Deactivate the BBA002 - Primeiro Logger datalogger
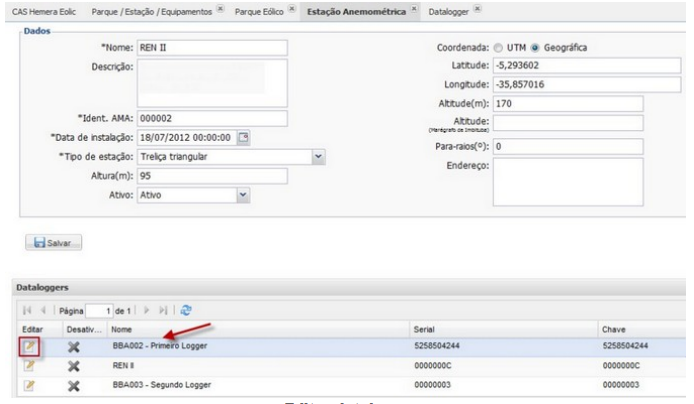This screenshot has width=694, height=404. point(72,348)
